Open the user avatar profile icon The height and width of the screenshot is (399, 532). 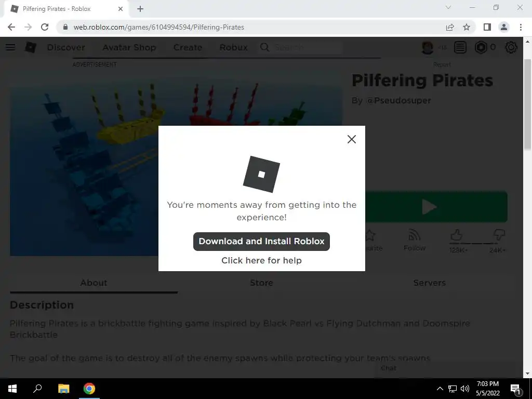(x=428, y=47)
